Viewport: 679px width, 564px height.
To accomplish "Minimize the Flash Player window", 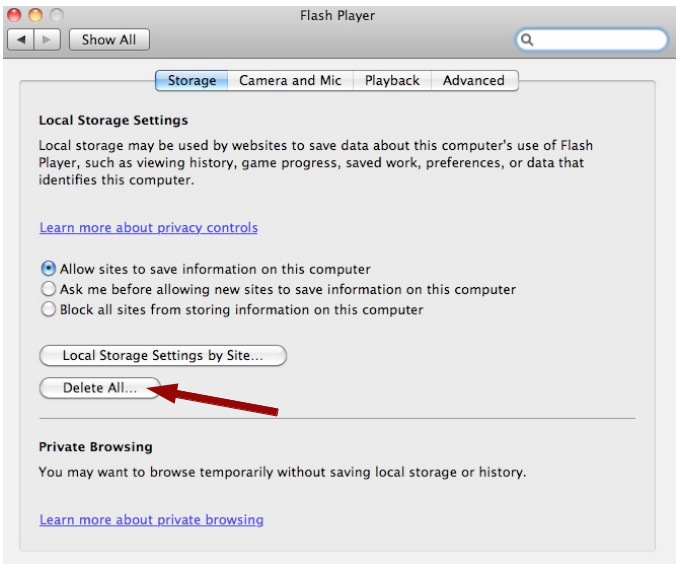I will (35, 15).
